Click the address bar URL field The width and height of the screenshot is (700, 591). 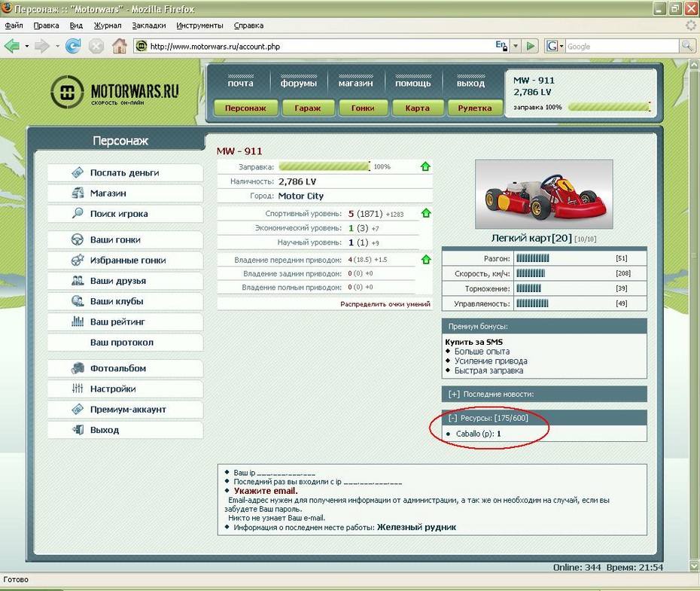(321, 46)
